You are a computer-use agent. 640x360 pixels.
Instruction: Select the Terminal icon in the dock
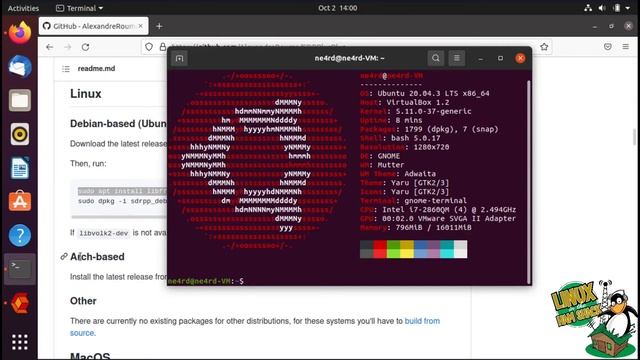point(20,269)
